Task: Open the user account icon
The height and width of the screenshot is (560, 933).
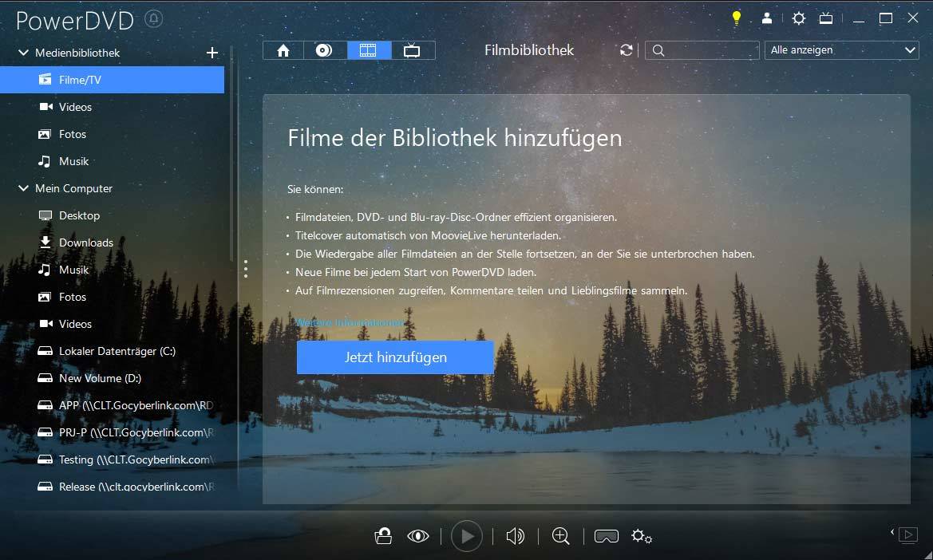Action: 767,18
